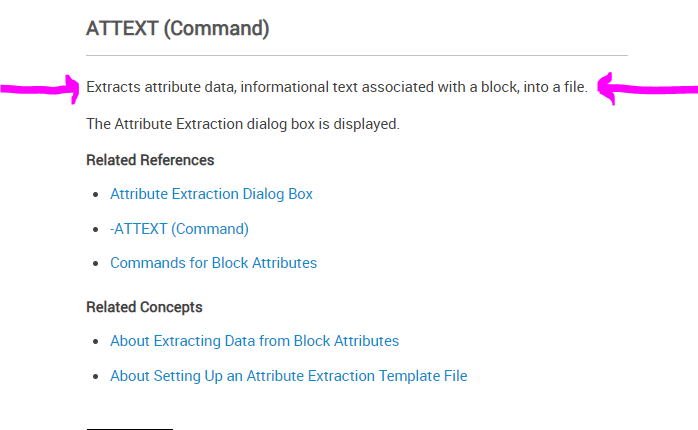Click the short line at the page bottom

129,428
